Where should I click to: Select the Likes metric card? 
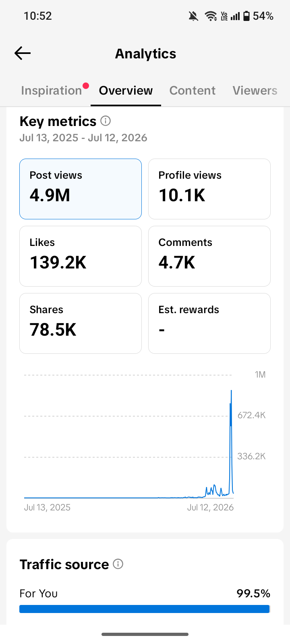tap(81, 256)
